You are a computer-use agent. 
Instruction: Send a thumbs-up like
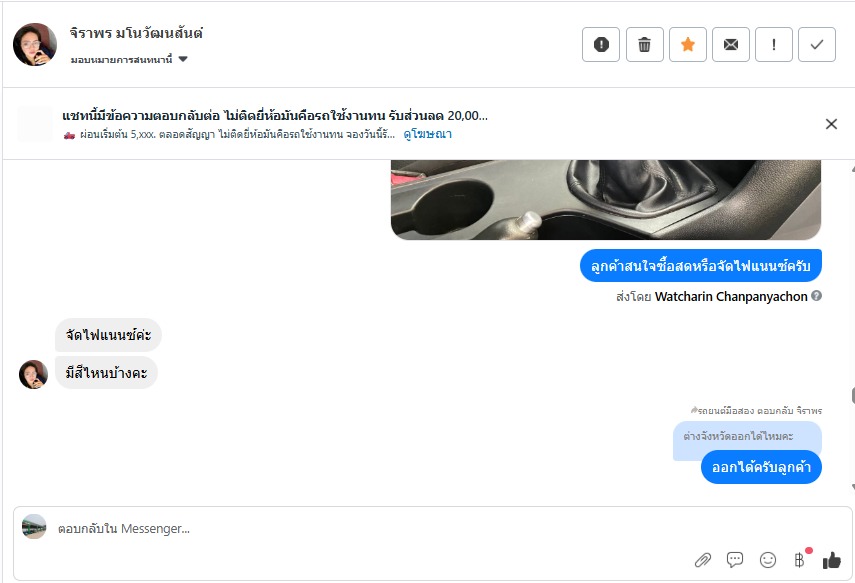pyautogui.click(x=831, y=560)
